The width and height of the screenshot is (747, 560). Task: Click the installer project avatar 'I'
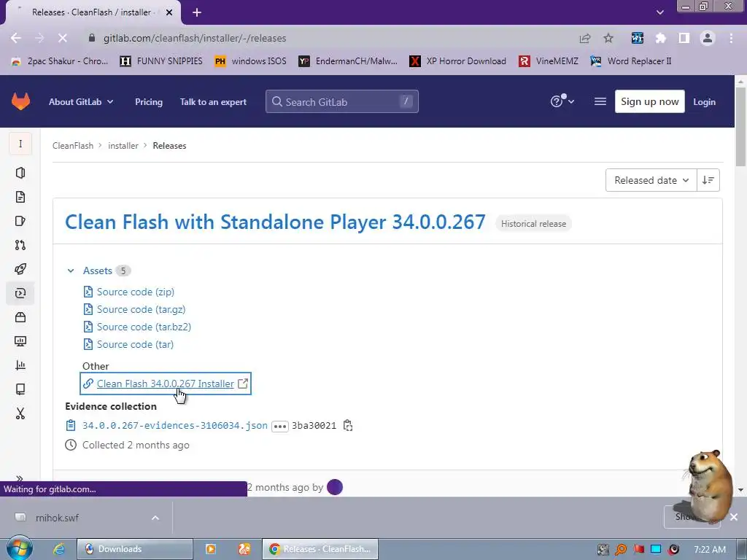[20, 144]
